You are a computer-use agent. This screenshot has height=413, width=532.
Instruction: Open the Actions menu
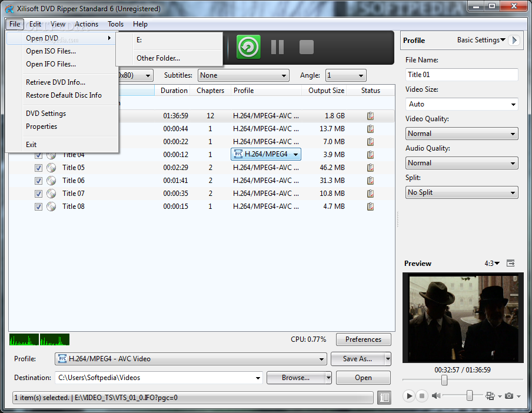click(87, 24)
